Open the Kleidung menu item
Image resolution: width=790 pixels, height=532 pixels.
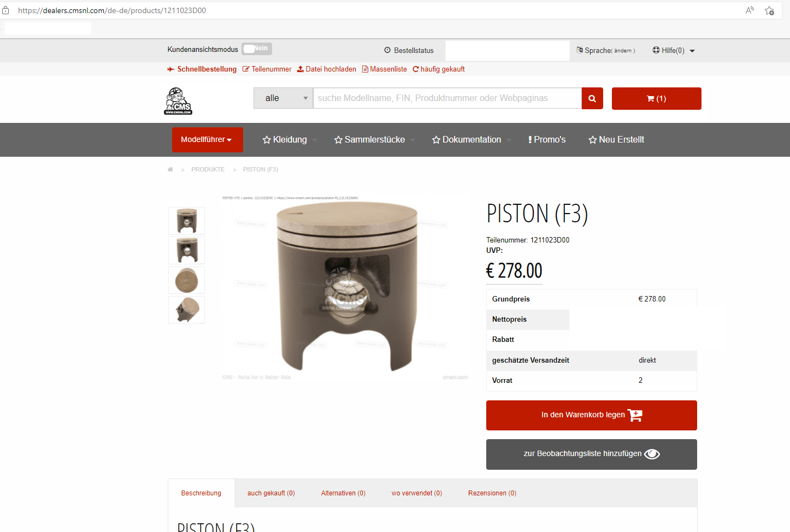point(285,140)
